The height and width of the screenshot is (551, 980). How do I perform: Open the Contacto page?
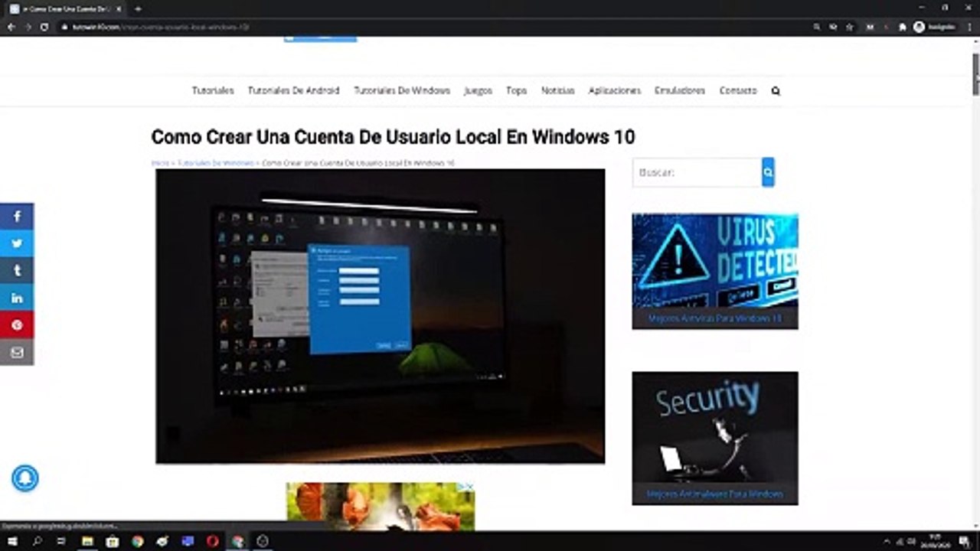click(737, 90)
